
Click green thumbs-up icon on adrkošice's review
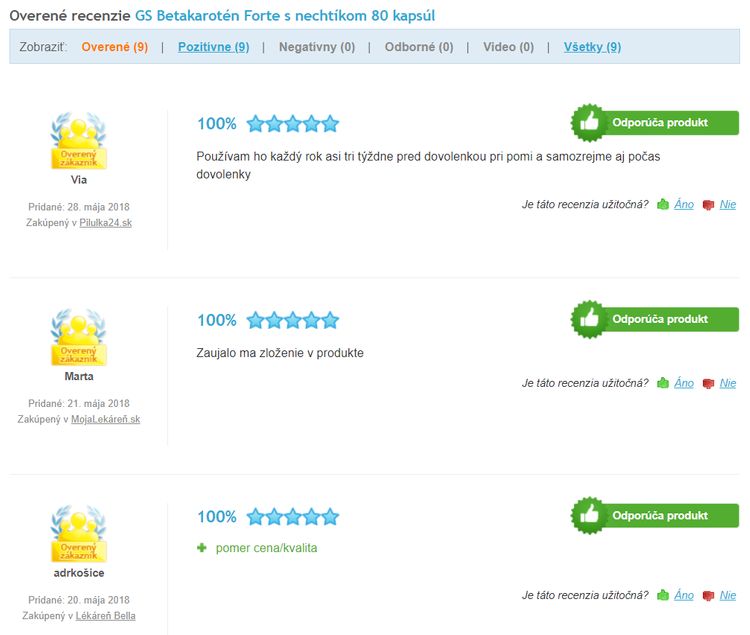pos(663,596)
